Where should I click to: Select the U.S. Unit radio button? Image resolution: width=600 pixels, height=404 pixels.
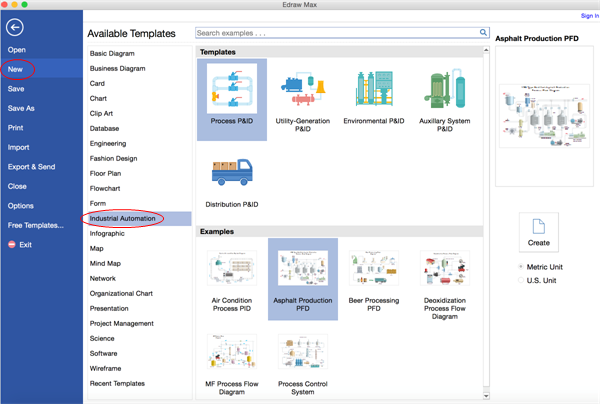(521, 281)
